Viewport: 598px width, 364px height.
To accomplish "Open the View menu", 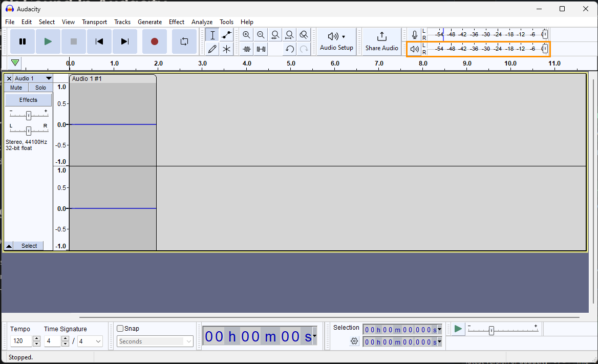I will pos(68,22).
